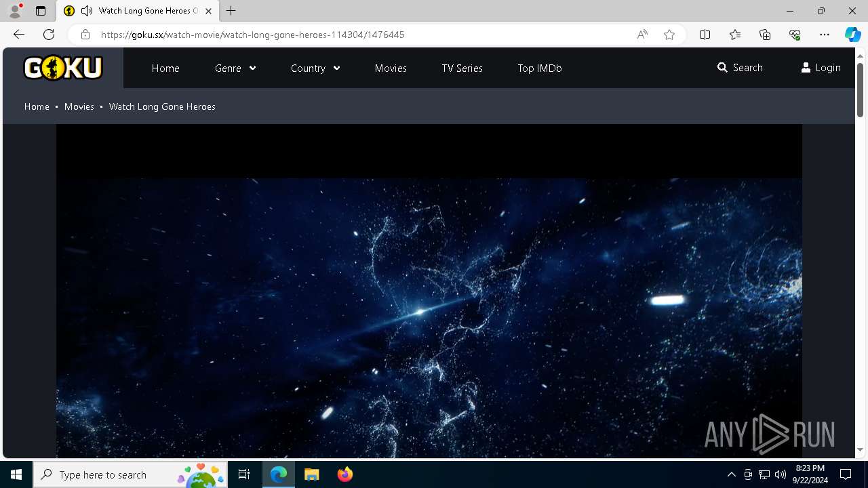Open Microsoft Edge in the taskbar

point(279,474)
